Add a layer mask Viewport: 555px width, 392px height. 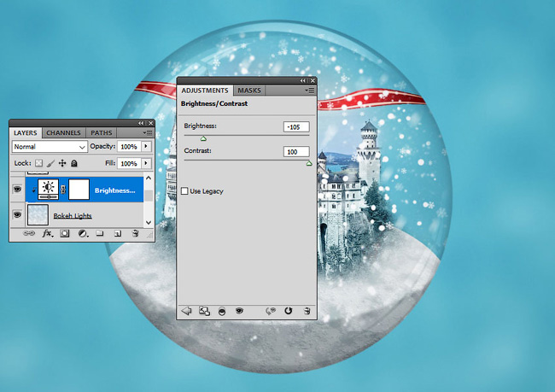64,234
